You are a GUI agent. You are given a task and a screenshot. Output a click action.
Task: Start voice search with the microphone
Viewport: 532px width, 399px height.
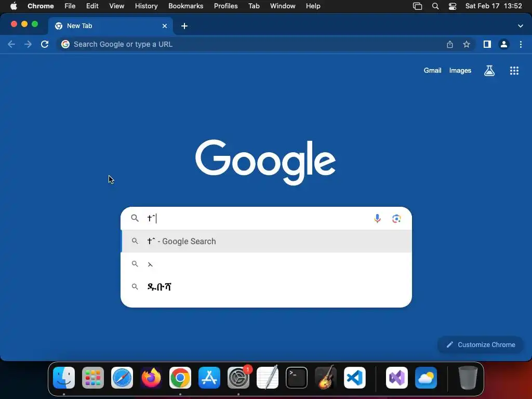(377, 218)
